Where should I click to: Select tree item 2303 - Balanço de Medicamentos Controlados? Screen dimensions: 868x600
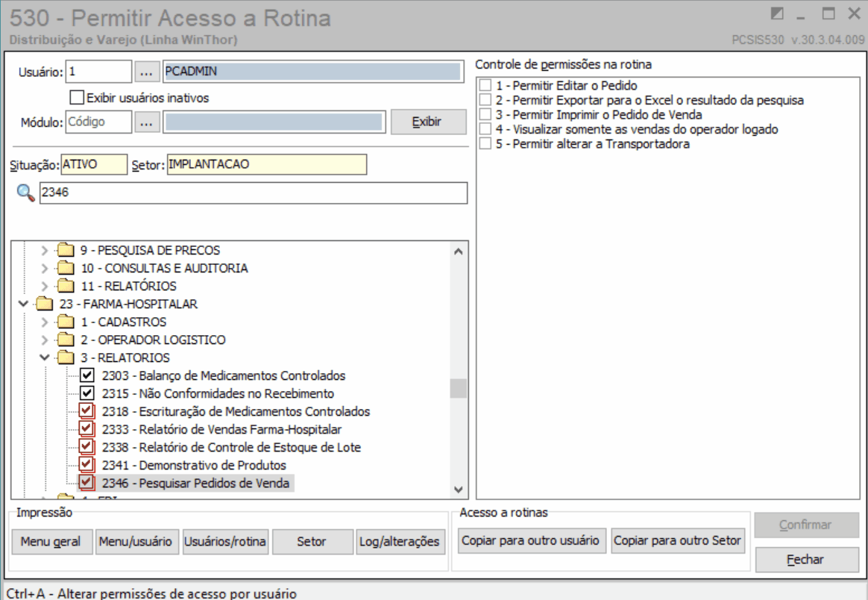tap(224, 375)
